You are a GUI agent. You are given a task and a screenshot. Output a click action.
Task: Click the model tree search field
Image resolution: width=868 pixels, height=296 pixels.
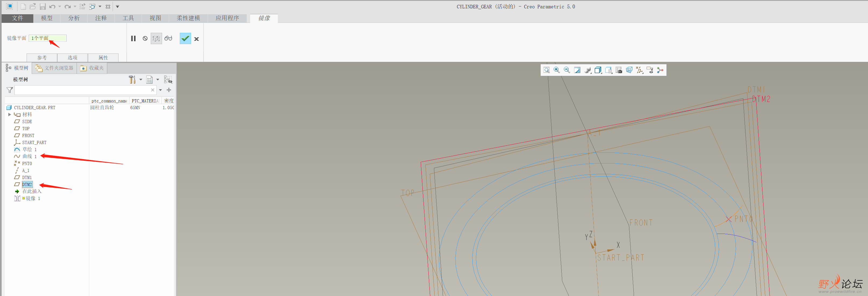pyautogui.click(x=85, y=90)
